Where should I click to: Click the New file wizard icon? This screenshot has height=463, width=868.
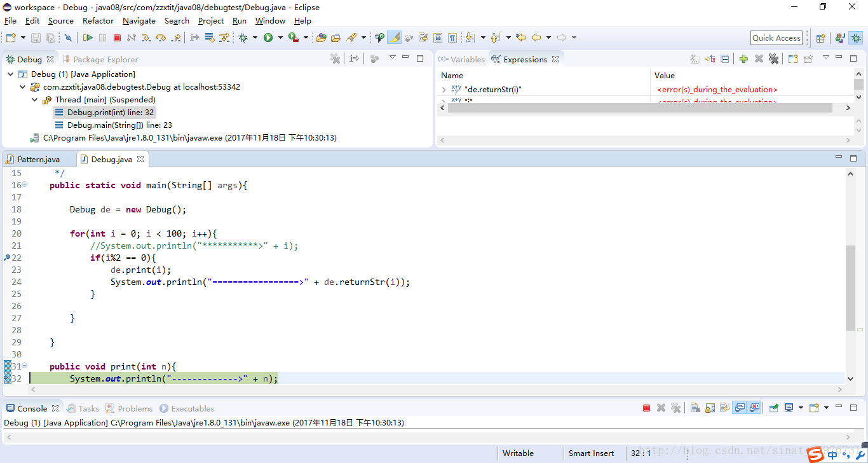(x=11, y=38)
